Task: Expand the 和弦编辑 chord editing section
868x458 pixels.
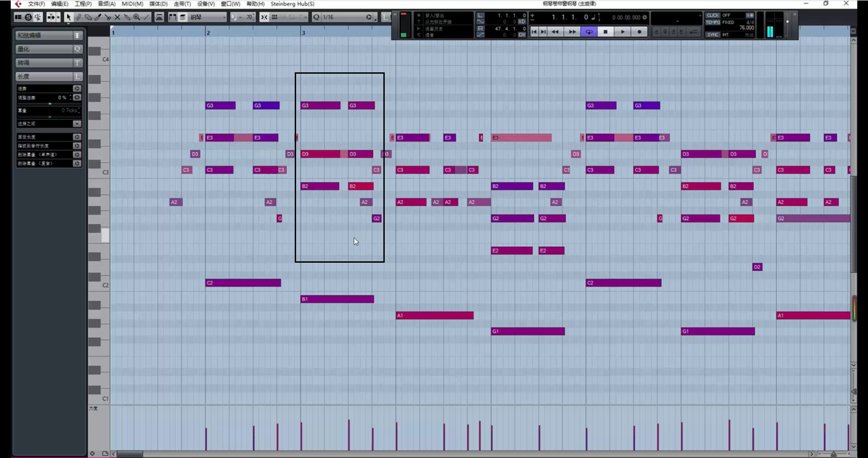Action: tap(49, 35)
